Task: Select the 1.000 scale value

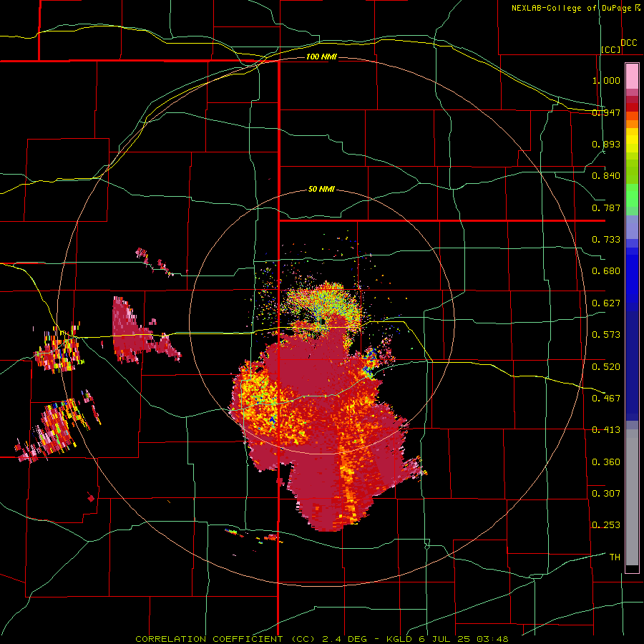Action: pyautogui.click(x=606, y=80)
